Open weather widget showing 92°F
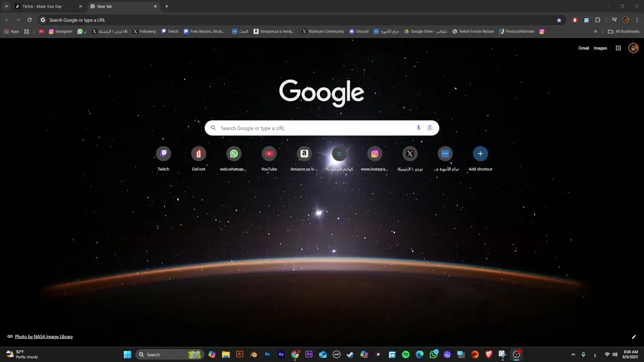Viewport: 644px width, 362px height. click(x=22, y=354)
